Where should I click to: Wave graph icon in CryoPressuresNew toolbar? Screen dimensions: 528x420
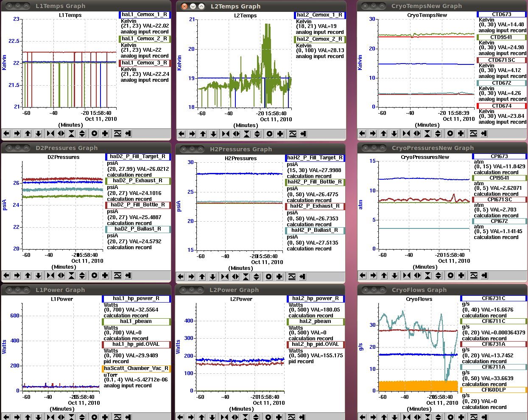point(474,275)
